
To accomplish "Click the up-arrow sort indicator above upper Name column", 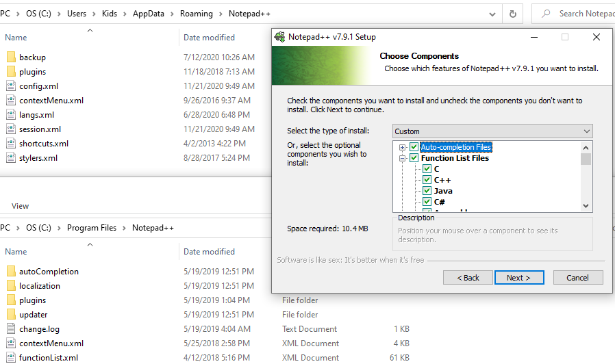I will coord(90,30).
